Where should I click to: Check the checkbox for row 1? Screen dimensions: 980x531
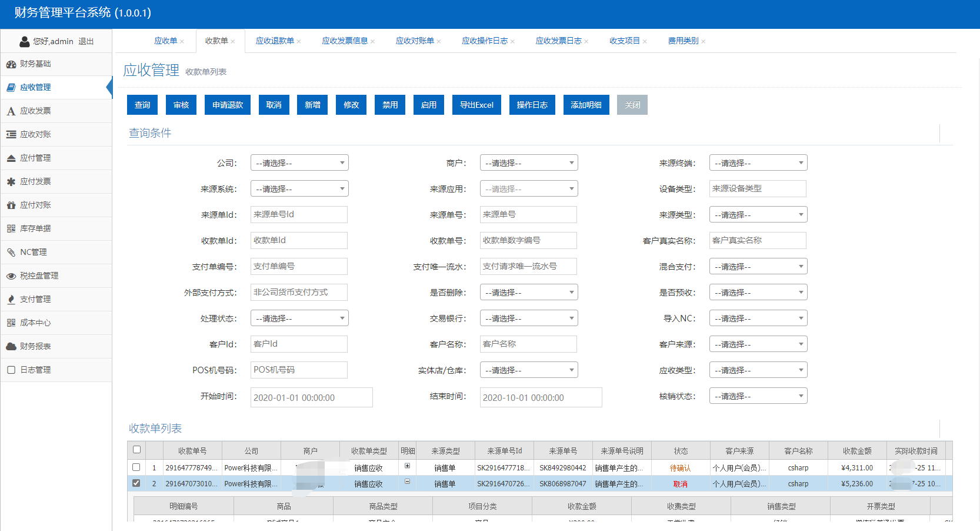coord(136,467)
